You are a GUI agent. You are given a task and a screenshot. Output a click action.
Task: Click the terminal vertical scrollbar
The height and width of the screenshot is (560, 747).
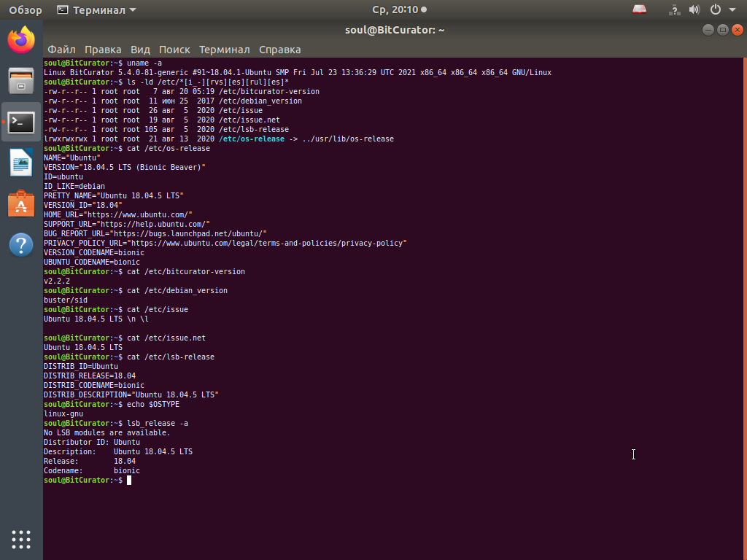(745, 308)
